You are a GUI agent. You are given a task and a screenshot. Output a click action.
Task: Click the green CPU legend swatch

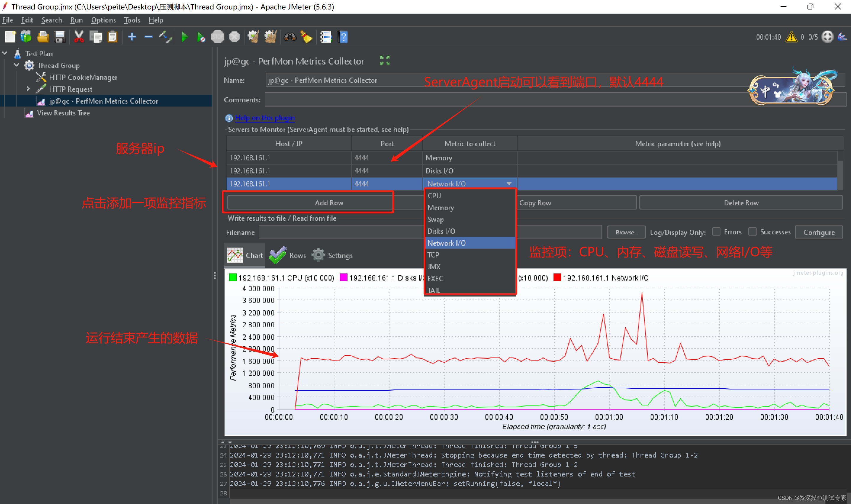233,278
